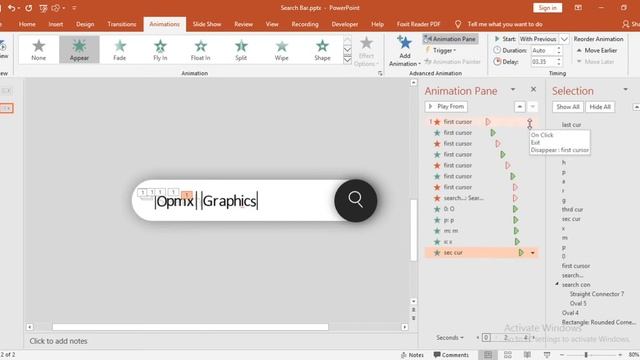Click Show All in Selection pane

coord(568,107)
